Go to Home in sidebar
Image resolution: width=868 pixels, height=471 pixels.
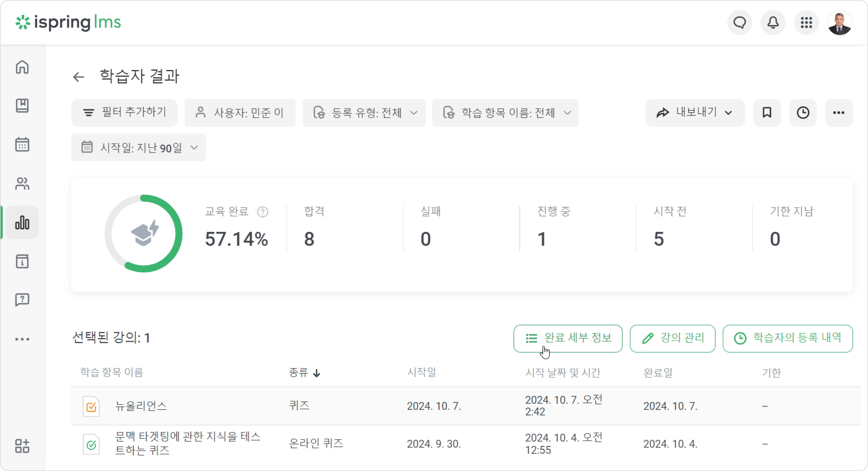point(22,67)
